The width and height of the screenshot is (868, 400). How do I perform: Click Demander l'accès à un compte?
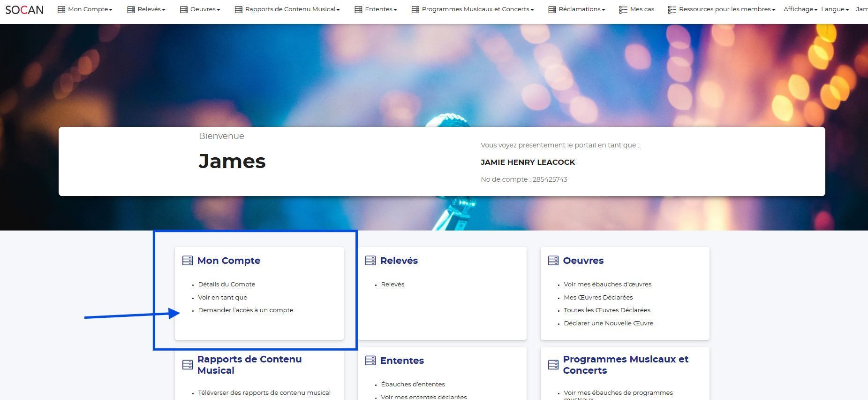click(245, 310)
